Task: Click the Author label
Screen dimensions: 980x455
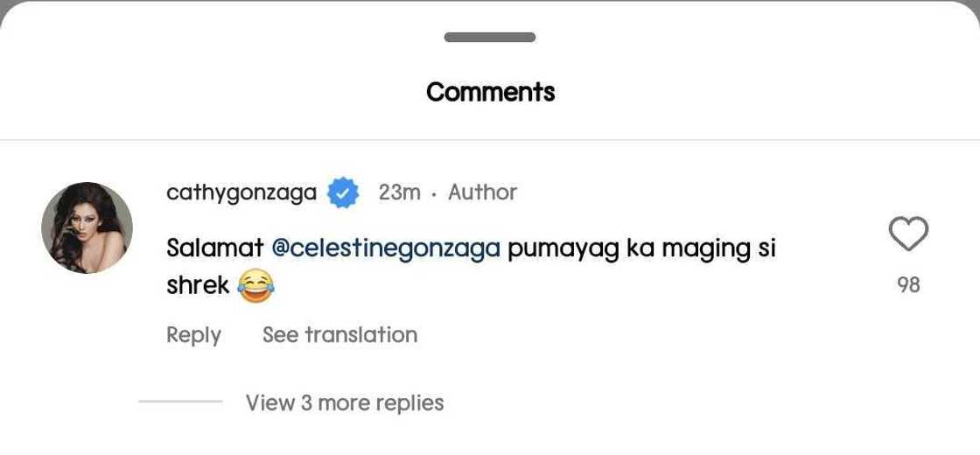Action: pyautogui.click(x=482, y=192)
